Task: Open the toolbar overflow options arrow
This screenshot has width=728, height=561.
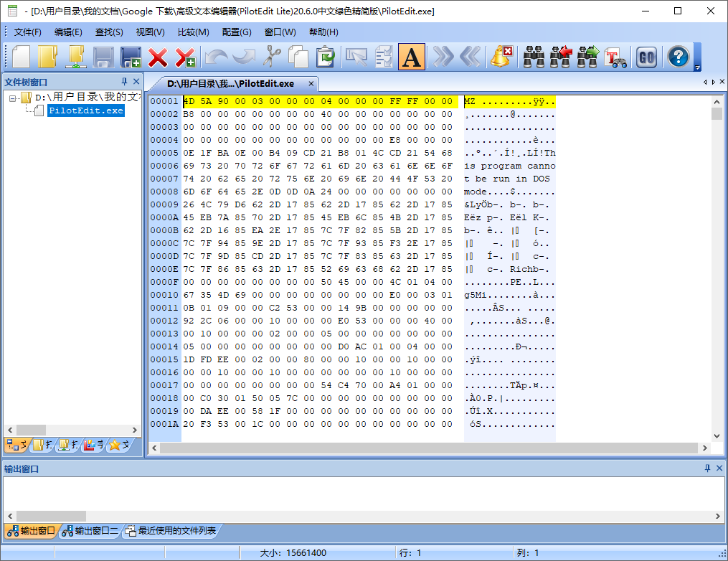Action: [x=697, y=67]
